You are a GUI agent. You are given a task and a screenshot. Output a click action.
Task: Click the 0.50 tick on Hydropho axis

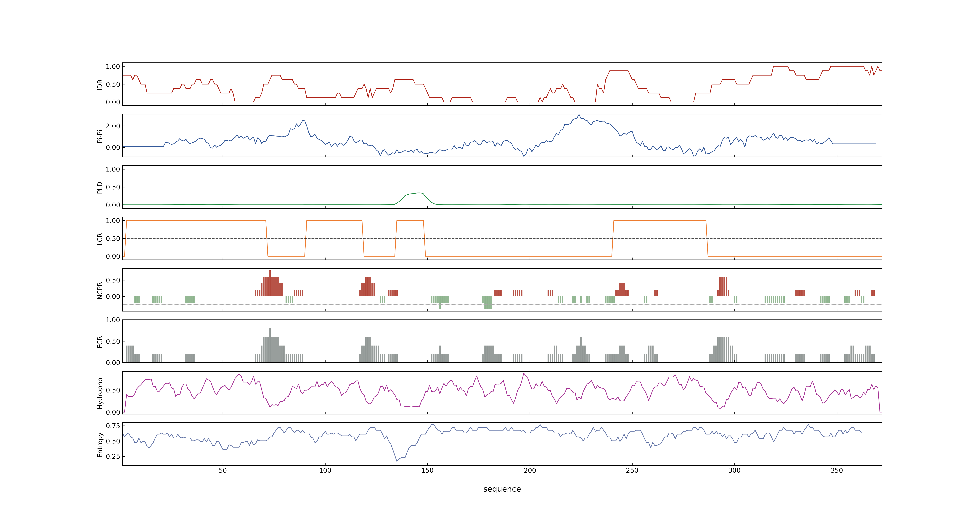(x=113, y=390)
